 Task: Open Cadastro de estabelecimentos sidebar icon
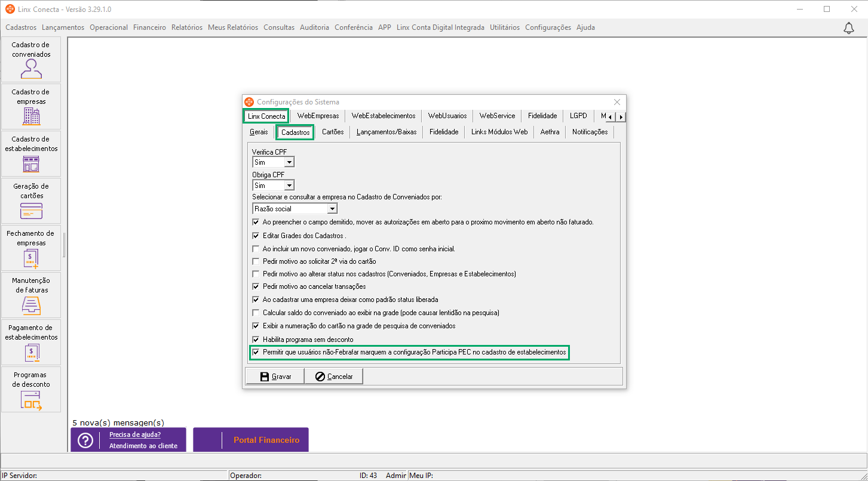pos(31,154)
